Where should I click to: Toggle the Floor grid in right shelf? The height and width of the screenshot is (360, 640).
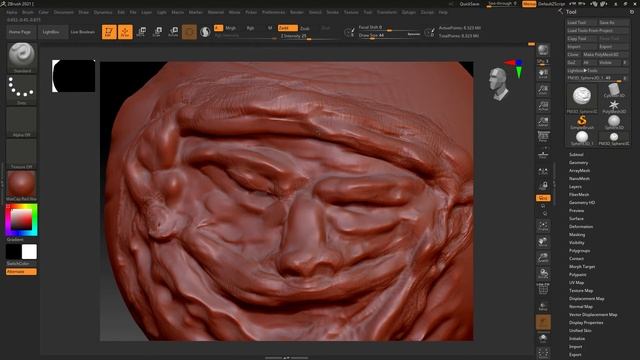(543, 155)
